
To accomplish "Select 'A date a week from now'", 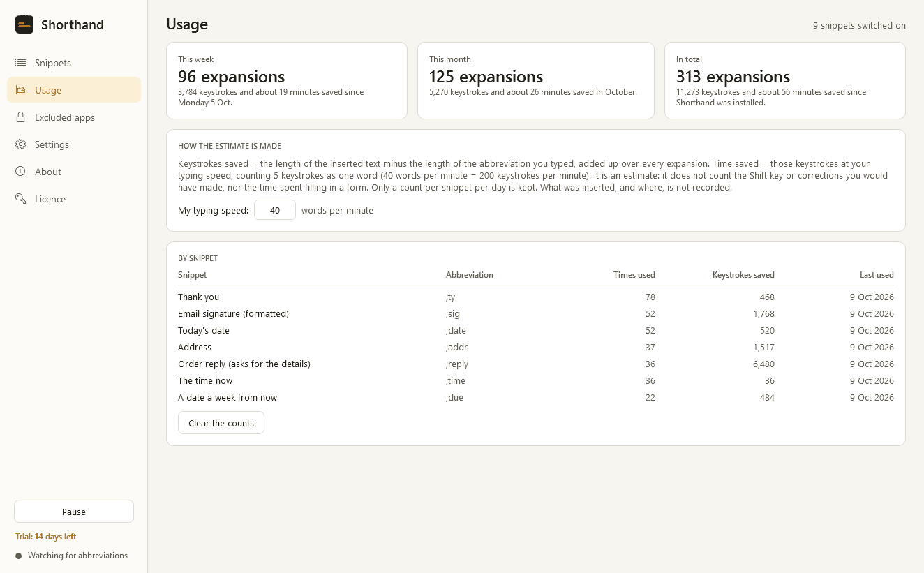I will pos(228,398).
